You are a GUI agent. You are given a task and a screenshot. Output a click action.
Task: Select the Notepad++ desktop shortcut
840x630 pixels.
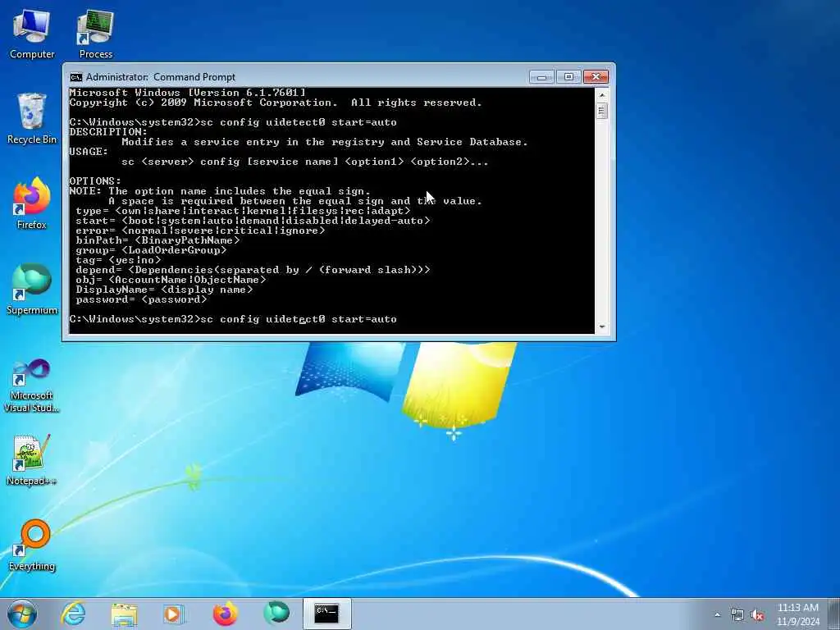coord(32,459)
